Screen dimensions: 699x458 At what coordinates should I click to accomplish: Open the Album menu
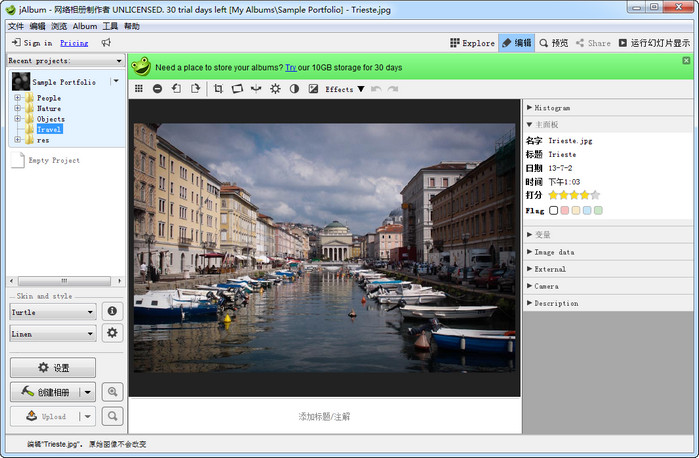point(84,26)
